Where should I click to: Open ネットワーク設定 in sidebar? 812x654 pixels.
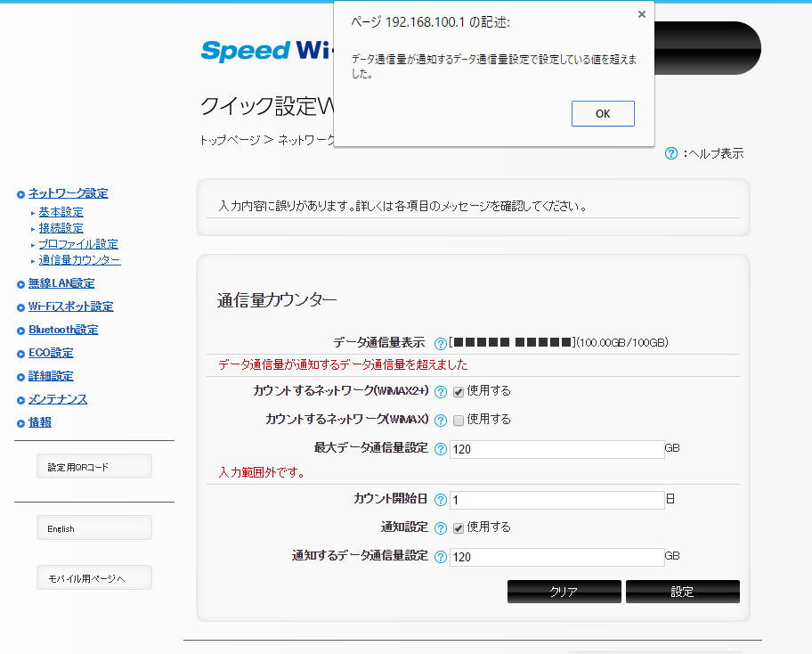point(68,193)
